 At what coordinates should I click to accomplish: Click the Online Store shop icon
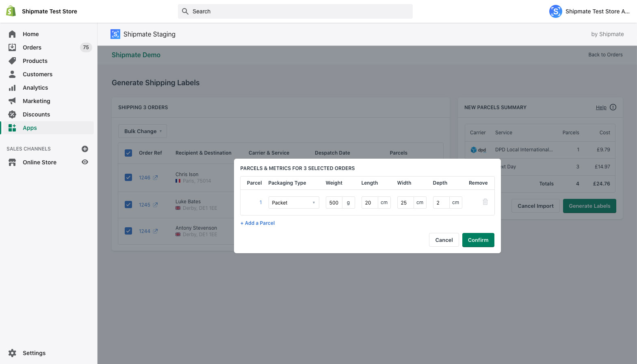coord(12,162)
